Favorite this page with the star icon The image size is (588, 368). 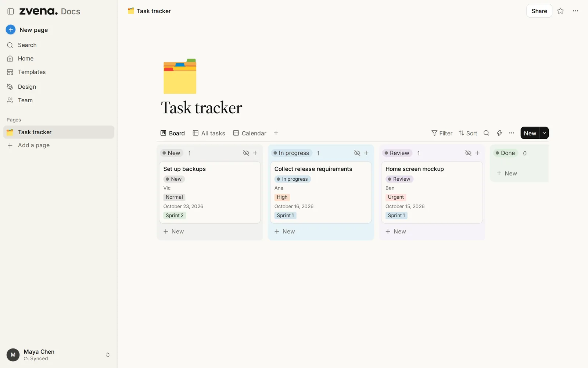560,11
